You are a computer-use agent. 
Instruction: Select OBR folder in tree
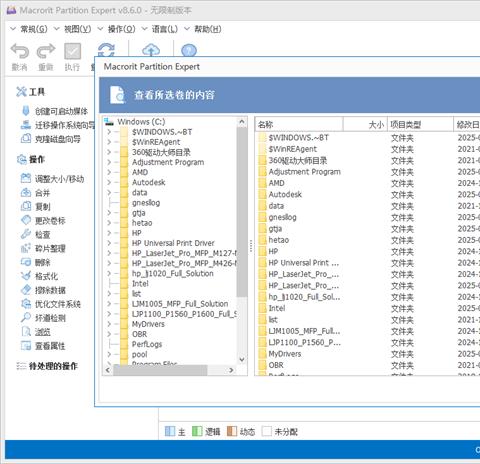point(139,334)
